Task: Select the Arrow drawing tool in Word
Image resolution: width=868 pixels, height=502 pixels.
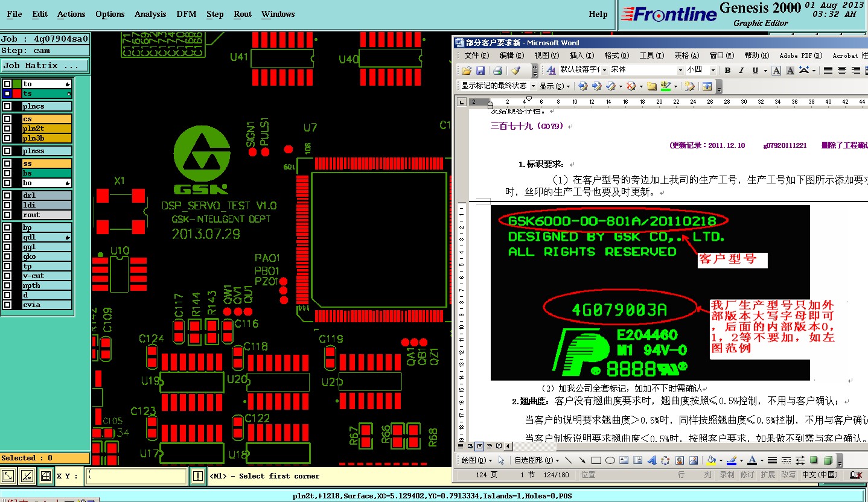Action: 582,460
